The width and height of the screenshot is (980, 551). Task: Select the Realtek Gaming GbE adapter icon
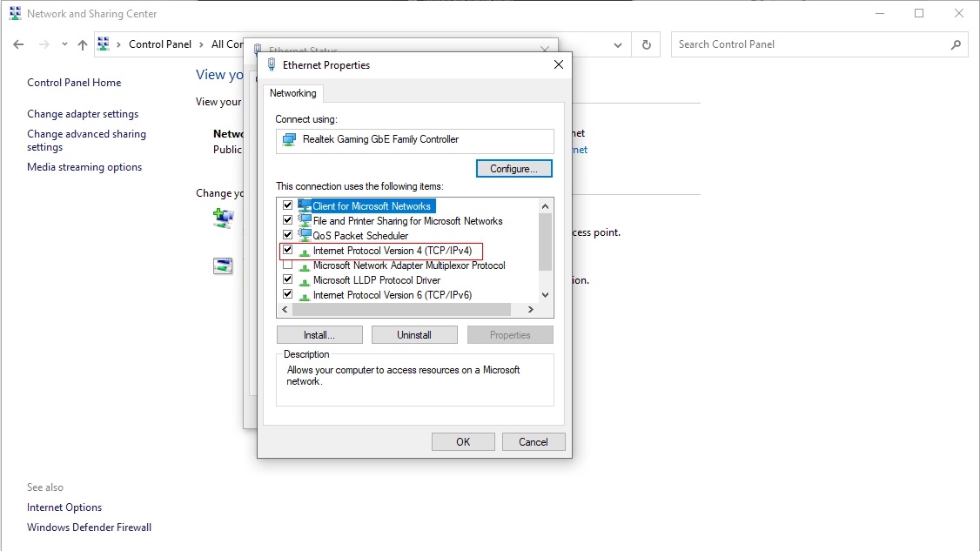coord(289,140)
